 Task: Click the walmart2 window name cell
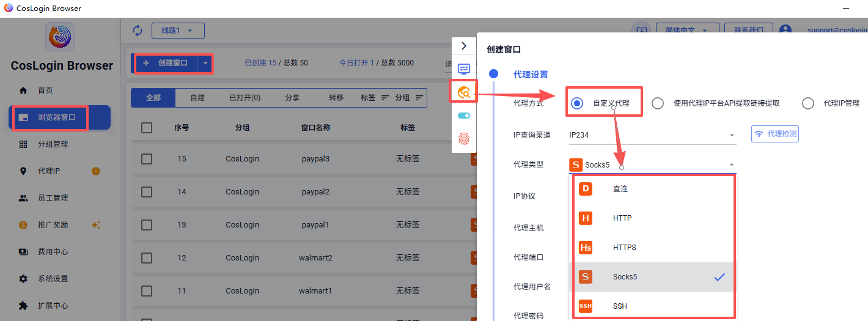[315, 258]
